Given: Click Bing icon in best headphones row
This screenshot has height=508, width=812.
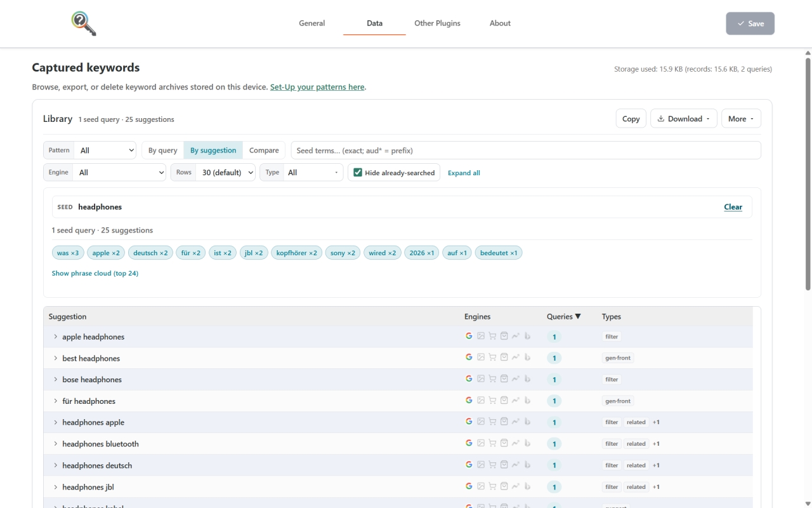Looking at the screenshot, I should tap(527, 358).
